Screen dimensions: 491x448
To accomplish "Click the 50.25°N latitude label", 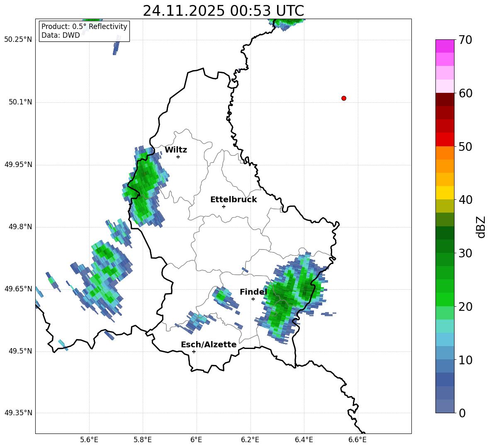I will 18,40.
